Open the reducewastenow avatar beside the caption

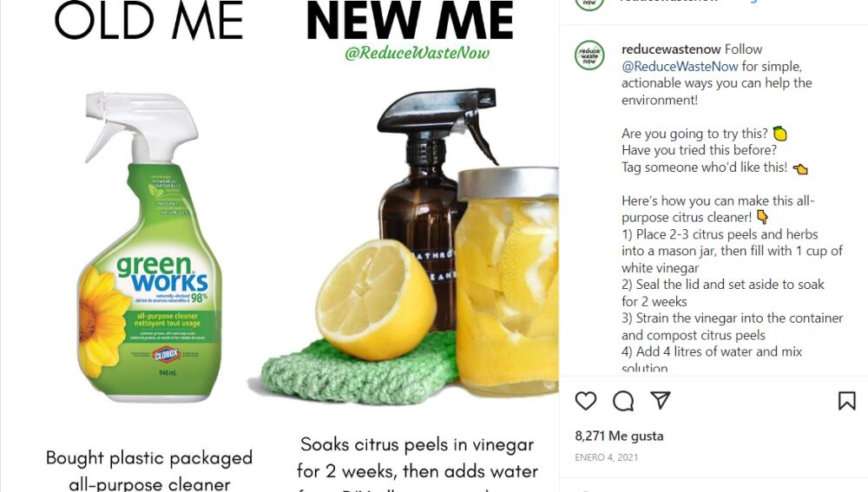pos(589,55)
